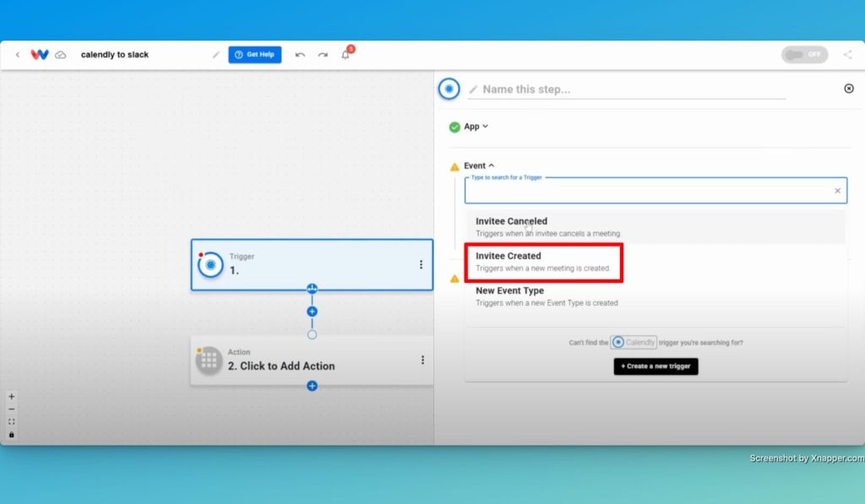Select the Trigger step 1 card
This screenshot has width=865, height=504.
(312, 265)
